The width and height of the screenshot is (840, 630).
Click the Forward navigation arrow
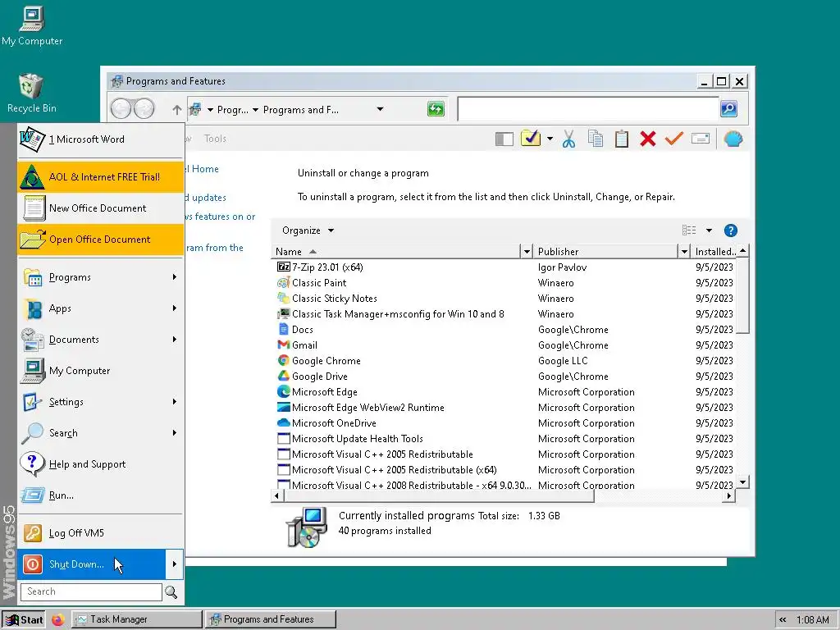pos(144,109)
